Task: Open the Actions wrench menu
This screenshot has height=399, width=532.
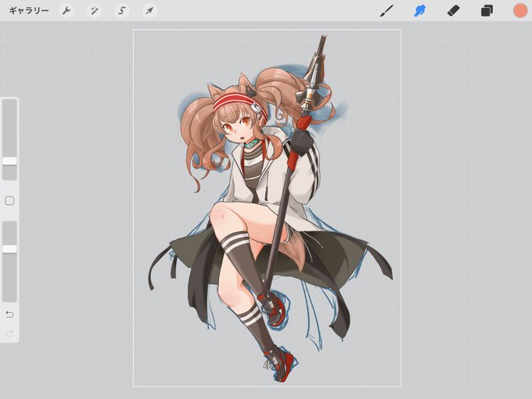Action: [x=66, y=11]
